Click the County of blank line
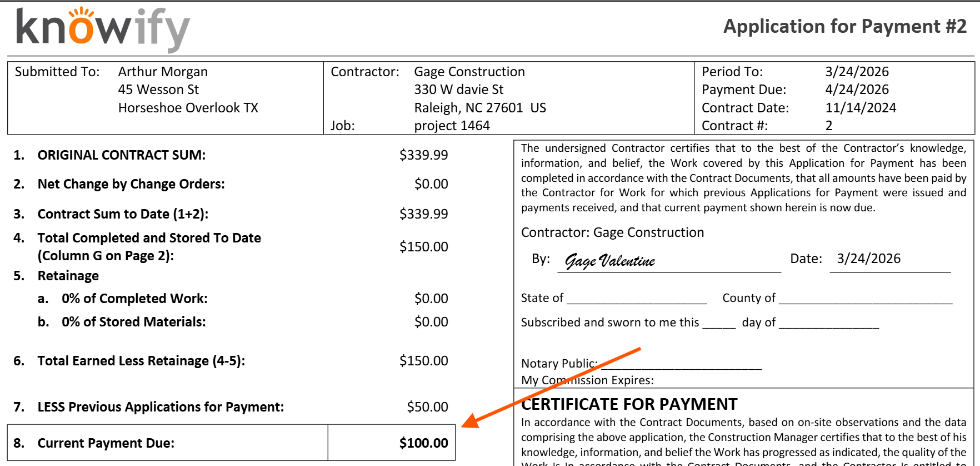 click(x=865, y=300)
